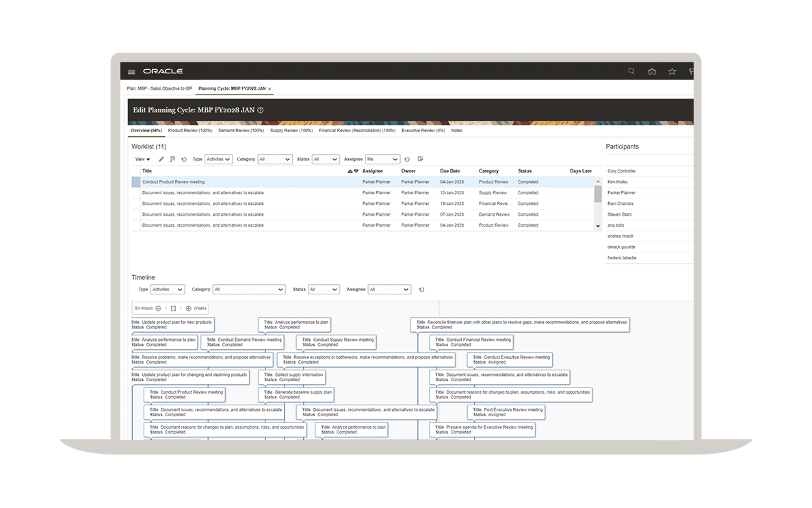The width and height of the screenshot is (812, 508).
Task: Switch to the Demand Review (100%) tab
Action: [241, 130]
